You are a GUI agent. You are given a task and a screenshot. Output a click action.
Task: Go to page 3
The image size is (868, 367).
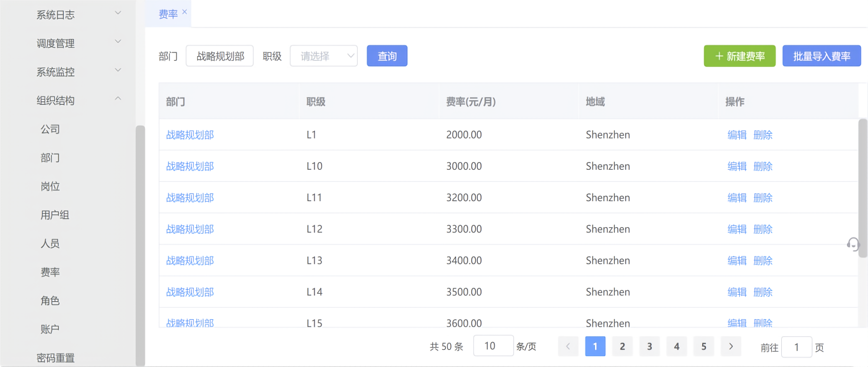[649, 347]
